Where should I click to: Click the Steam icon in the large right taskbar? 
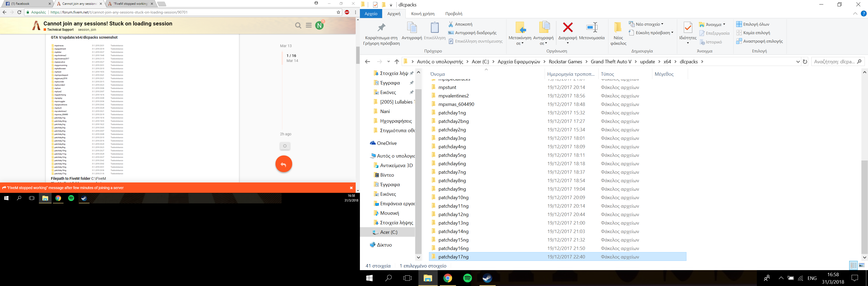tap(487, 278)
